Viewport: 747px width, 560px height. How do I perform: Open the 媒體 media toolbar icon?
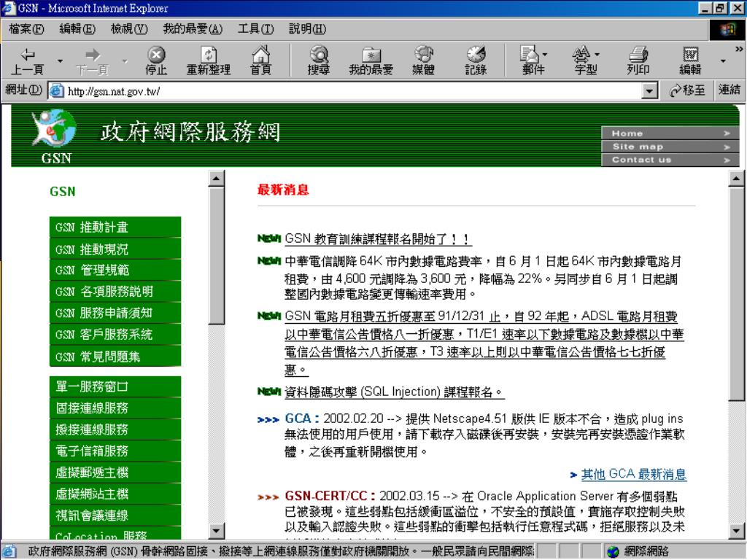(423, 54)
